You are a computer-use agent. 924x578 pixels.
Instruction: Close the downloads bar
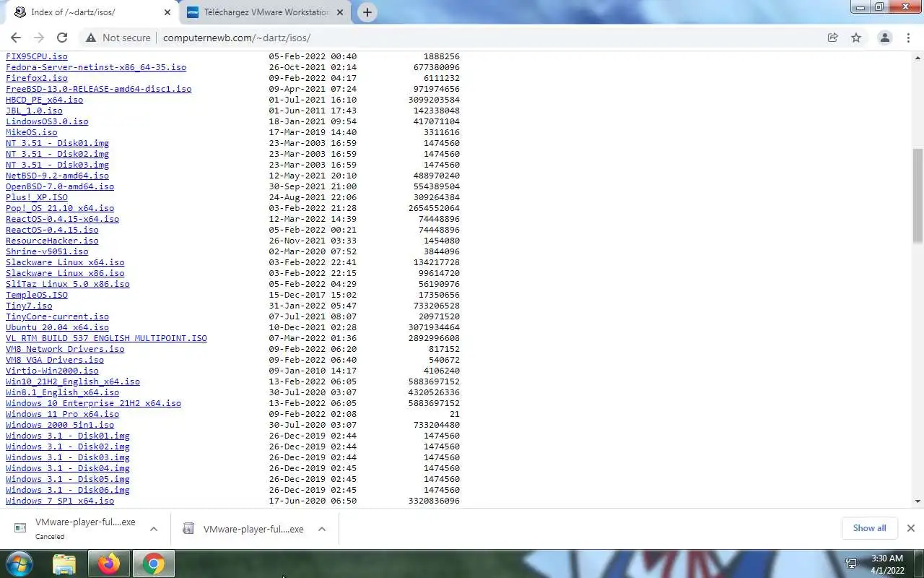pos(910,528)
